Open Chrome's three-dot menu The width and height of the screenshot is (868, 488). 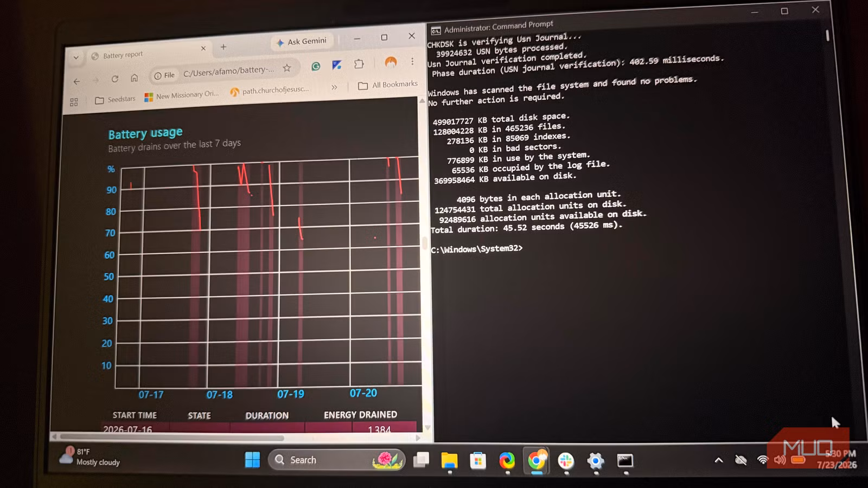[x=412, y=61]
